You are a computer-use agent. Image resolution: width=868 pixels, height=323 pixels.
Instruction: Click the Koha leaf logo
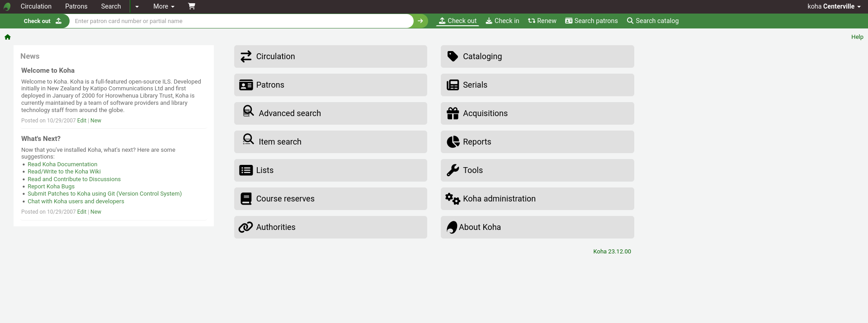(x=7, y=7)
